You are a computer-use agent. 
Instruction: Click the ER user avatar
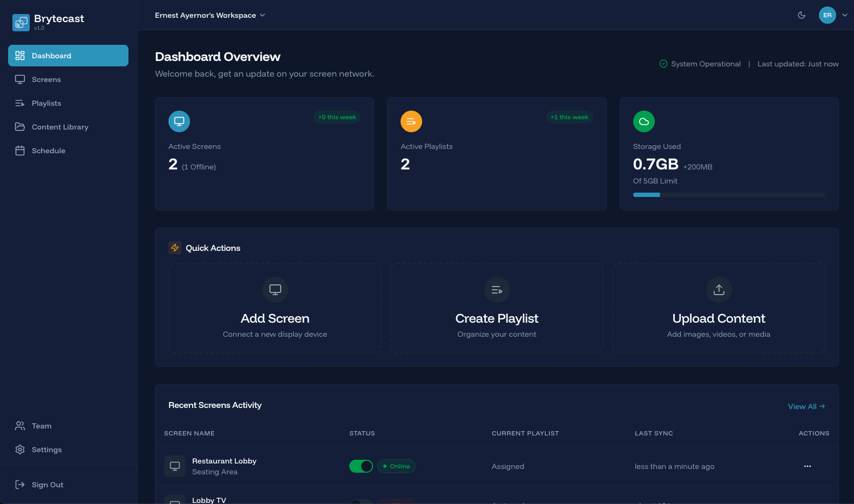828,15
